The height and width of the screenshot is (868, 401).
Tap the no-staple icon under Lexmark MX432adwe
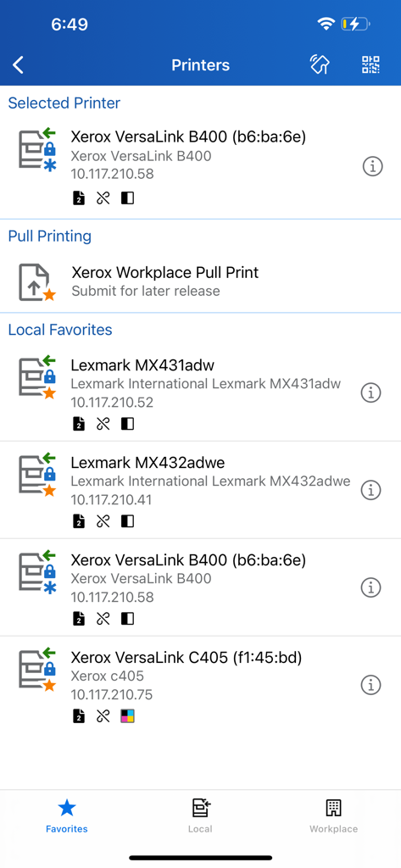tap(103, 521)
